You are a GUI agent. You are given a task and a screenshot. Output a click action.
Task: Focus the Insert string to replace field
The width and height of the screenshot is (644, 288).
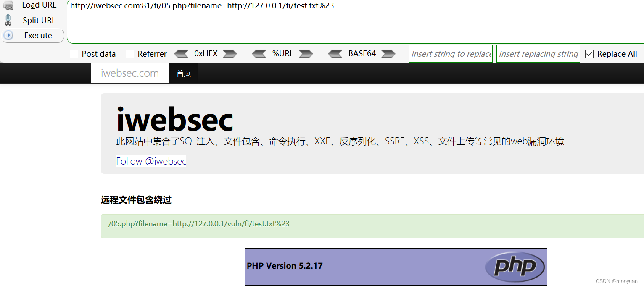451,54
